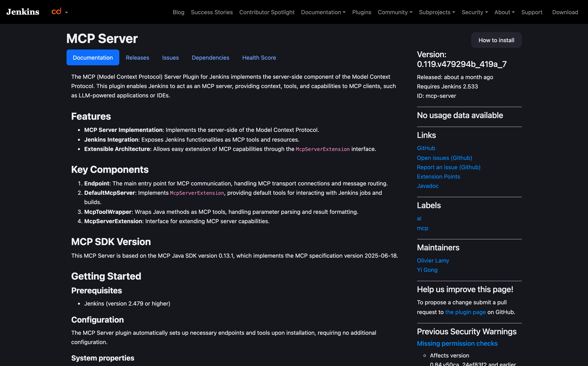Image resolution: width=588 pixels, height=366 pixels.
Task: Expand the Documentation nav dropdown
Action: click(x=323, y=12)
